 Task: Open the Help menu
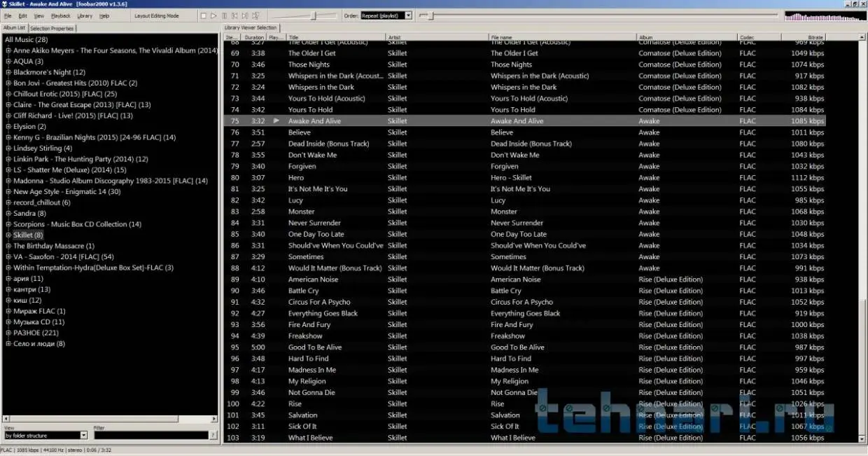(104, 15)
